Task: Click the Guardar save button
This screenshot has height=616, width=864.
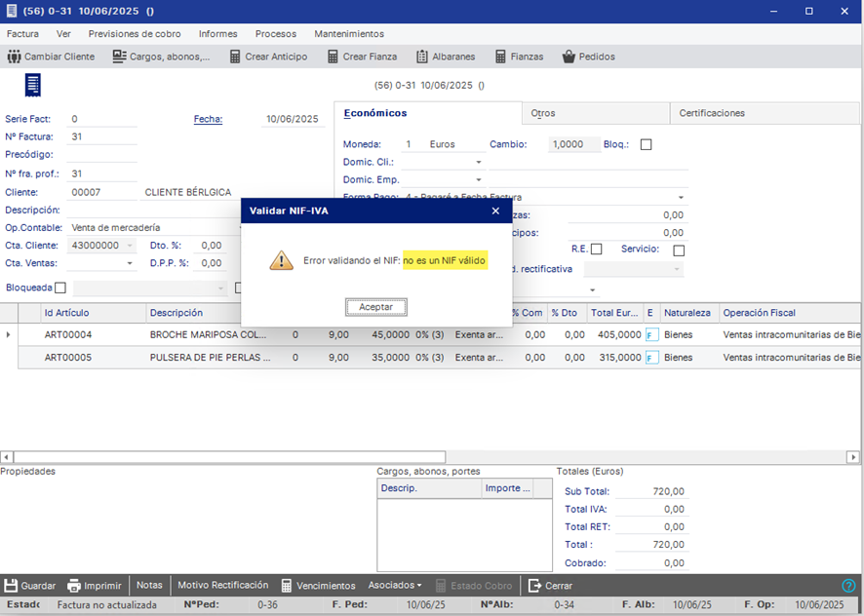Action: [x=30, y=585]
